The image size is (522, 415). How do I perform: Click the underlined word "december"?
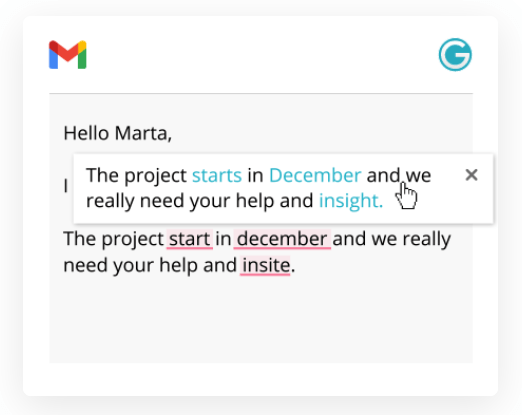point(282,239)
